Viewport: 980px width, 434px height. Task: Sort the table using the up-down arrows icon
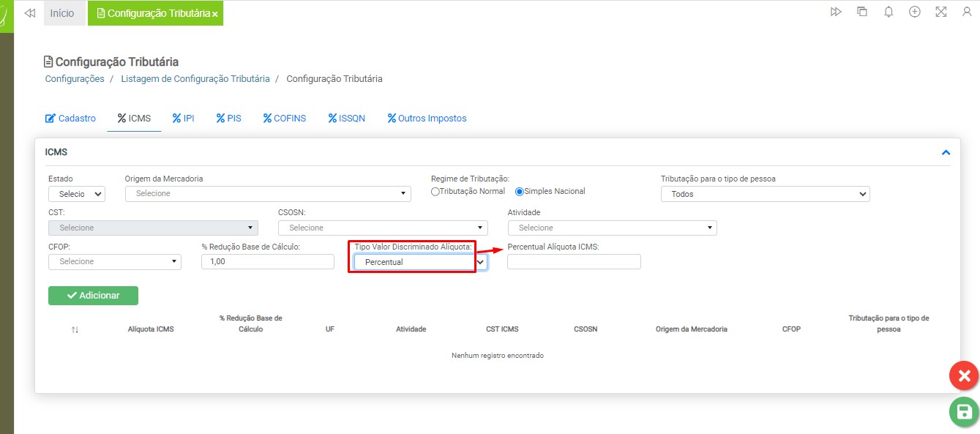[x=75, y=329]
